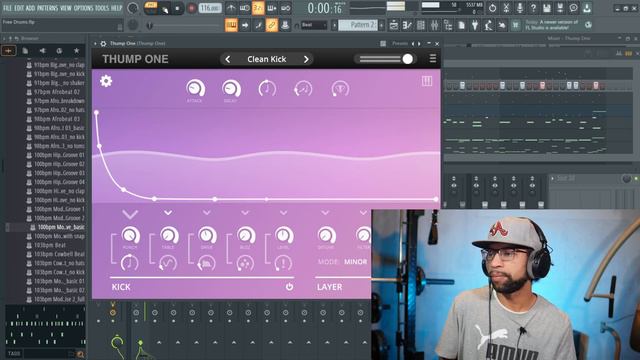Open the mixer icon in toolbar
The width and height of the screenshot is (640, 360).
pos(434,25)
